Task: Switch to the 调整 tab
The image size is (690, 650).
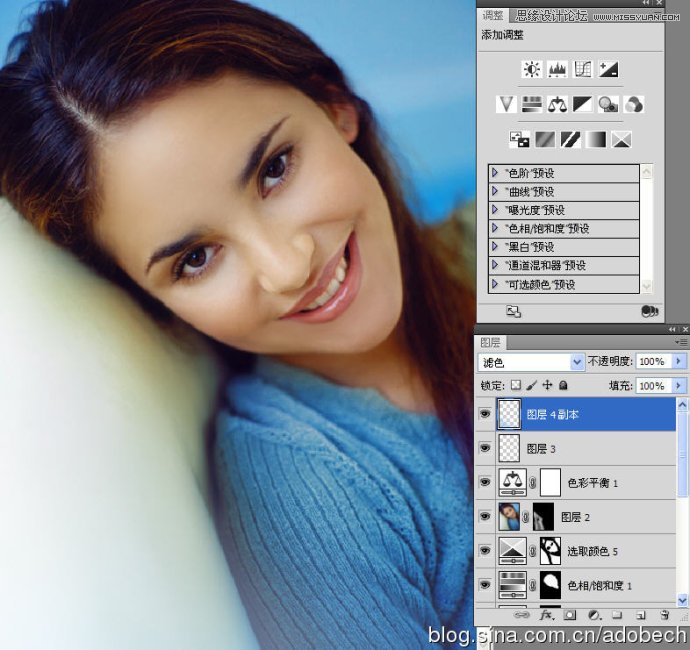Action: point(493,15)
